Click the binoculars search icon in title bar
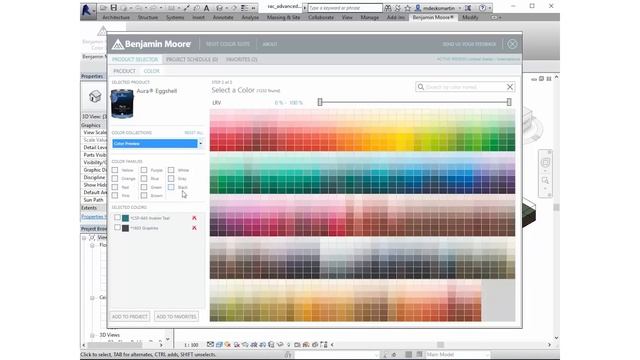 point(388,8)
